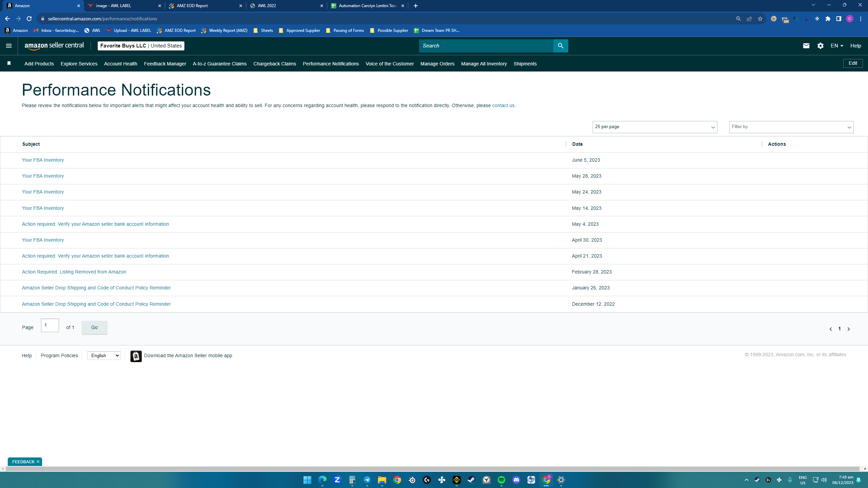Bookmark this page with the star icon

coord(760,19)
